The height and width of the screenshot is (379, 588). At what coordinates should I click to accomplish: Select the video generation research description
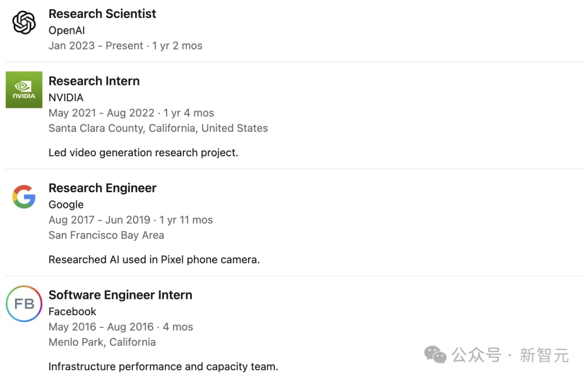143,153
